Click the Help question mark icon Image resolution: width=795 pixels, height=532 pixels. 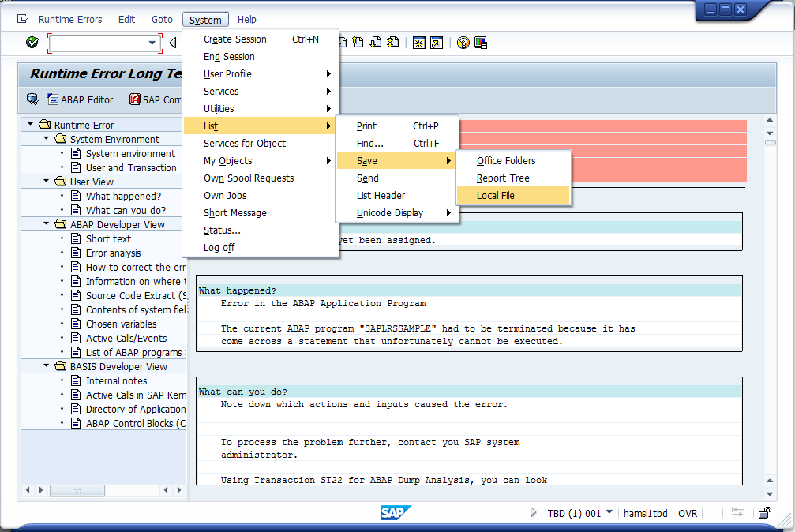[x=463, y=43]
